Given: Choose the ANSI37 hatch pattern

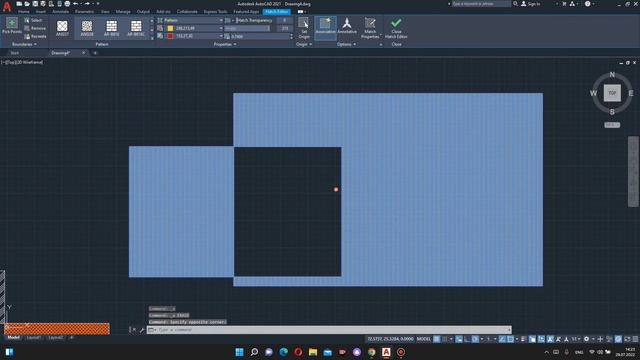Looking at the screenshot, I should (62, 28).
